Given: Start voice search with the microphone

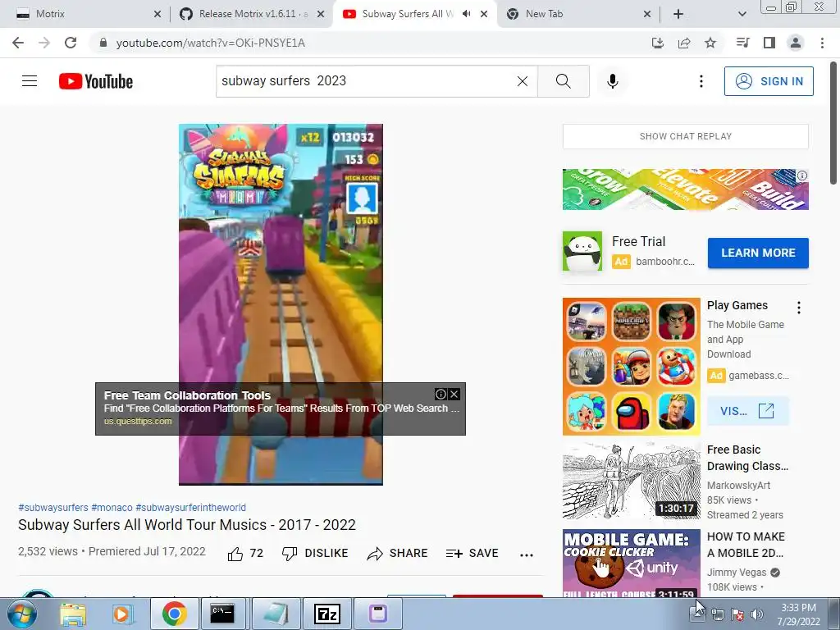Looking at the screenshot, I should (x=612, y=81).
